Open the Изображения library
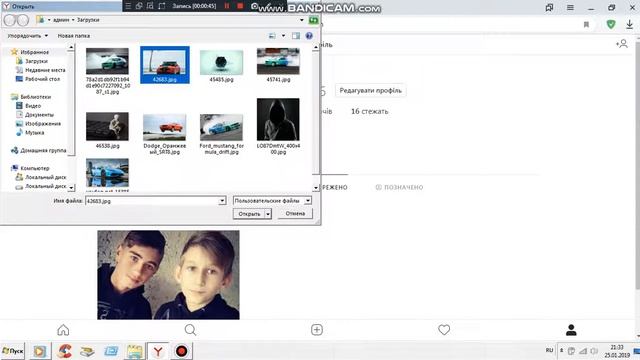This screenshot has height=360, width=640. pos(42,124)
